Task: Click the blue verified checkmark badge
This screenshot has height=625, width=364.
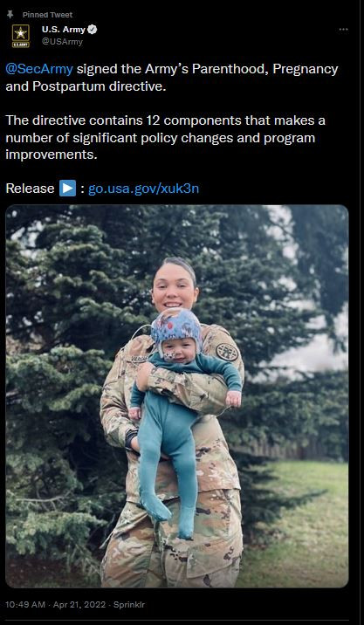Action: pyautogui.click(x=93, y=30)
